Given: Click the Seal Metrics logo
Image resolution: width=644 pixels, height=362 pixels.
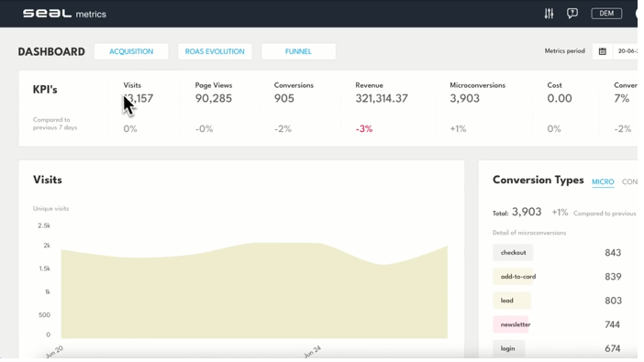Looking at the screenshot, I should click(x=64, y=14).
